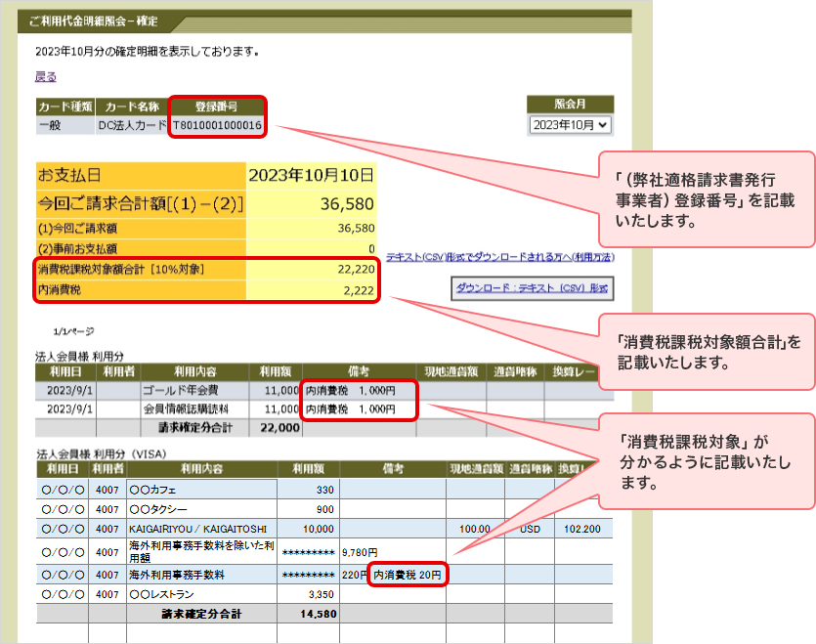816x644 pixels.
Task: Click the ゴールド年会費 row entry
Action: click(174, 390)
